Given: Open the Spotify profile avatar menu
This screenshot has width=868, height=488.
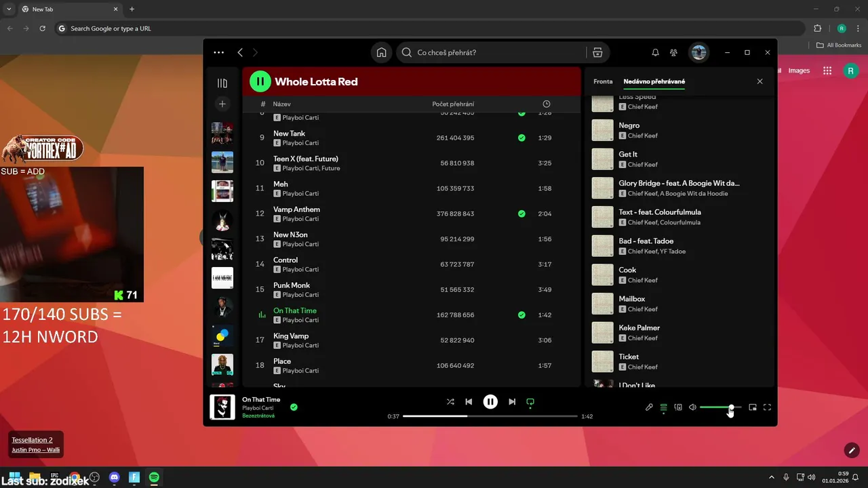Looking at the screenshot, I should (x=698, y=52).
